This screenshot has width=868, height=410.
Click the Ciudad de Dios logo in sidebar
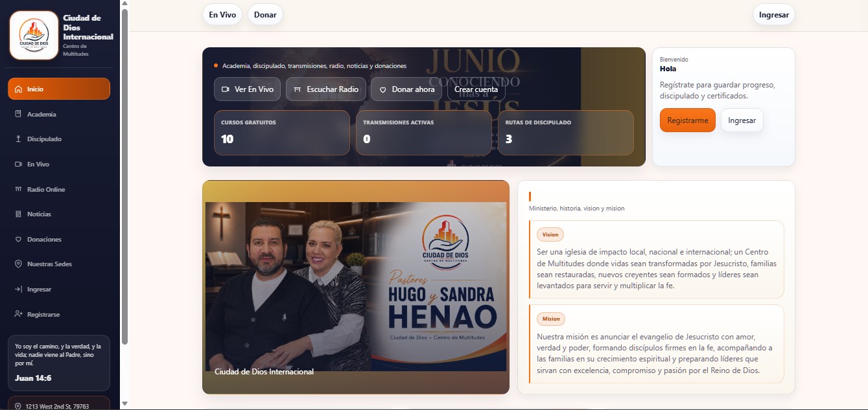click(34, 35)
